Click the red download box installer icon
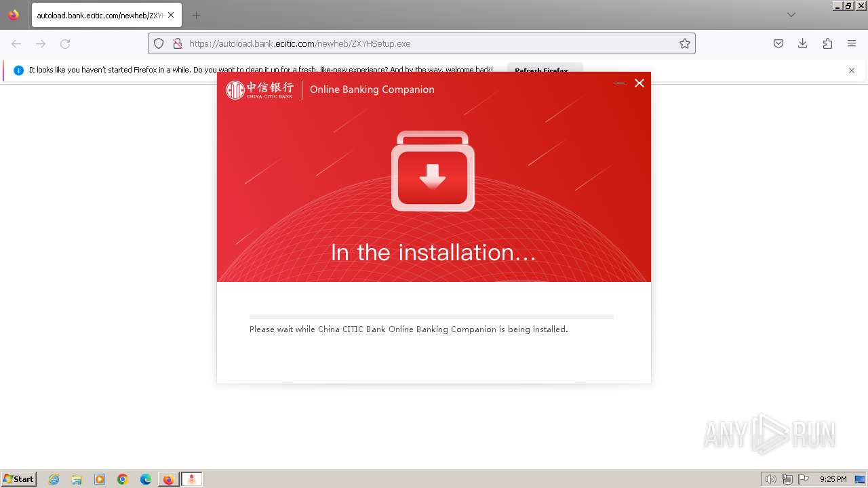Image resolution: width=868 pixels, height=488 pixels. click(433, 171)
